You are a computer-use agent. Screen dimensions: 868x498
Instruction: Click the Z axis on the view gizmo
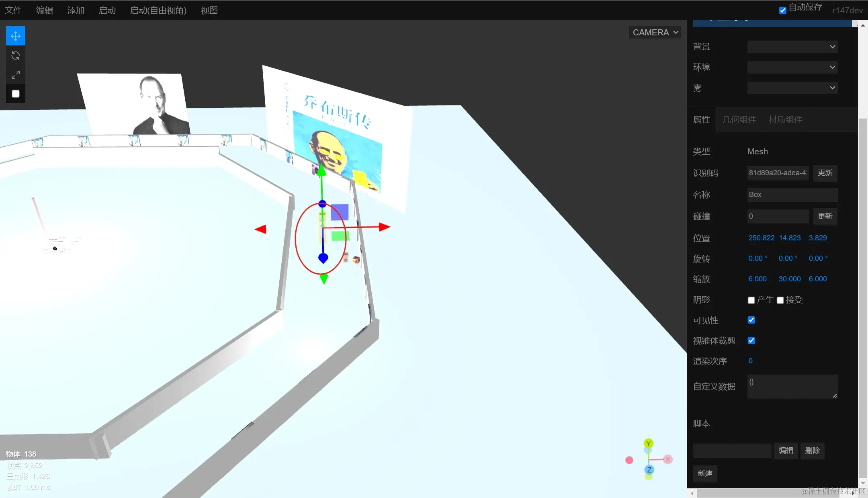649,469
